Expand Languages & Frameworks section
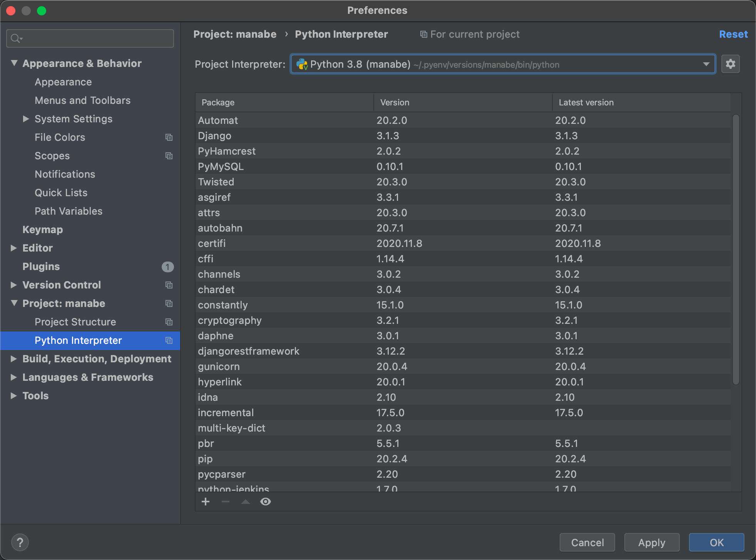The image size is (756, 560). [13, 377]
